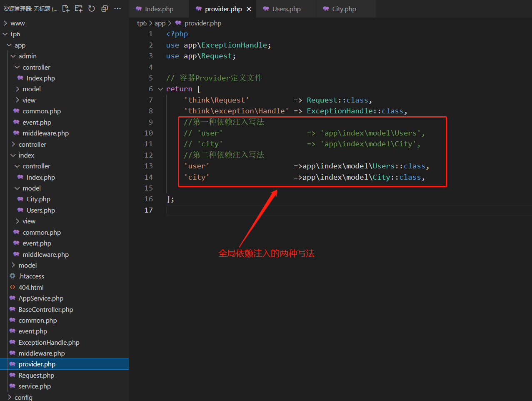Click the PHP icon beside AppService.php
Image resolution: width=532 pixels, height=401 pixels.
(x=12, y=298)
